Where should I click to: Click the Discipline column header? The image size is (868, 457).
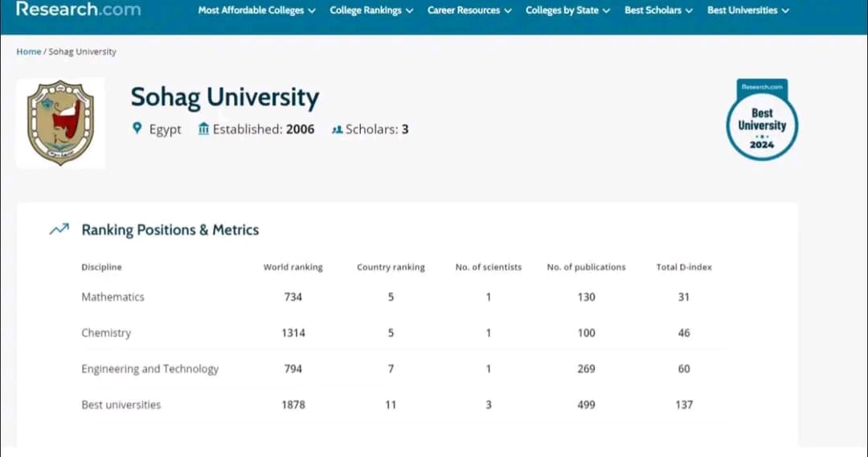click(x=101, y=267)
